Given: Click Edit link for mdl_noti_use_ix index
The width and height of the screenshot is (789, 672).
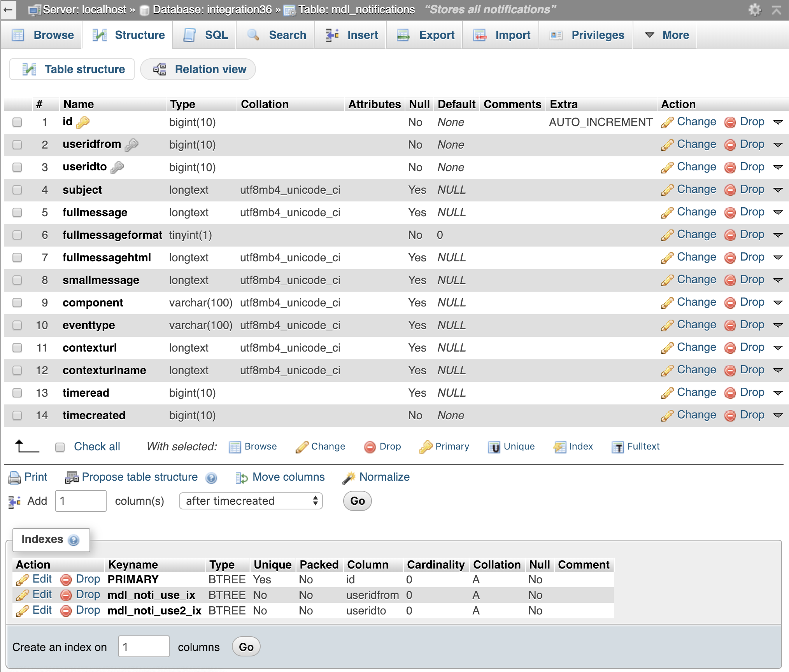Looking at the screenshot, I should tap(42, 595).
